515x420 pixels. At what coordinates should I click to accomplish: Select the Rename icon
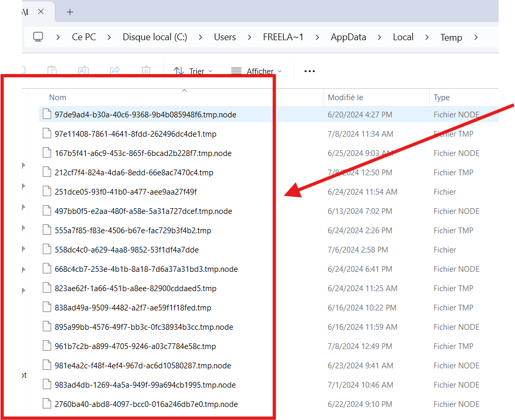(x=83, y=70)
